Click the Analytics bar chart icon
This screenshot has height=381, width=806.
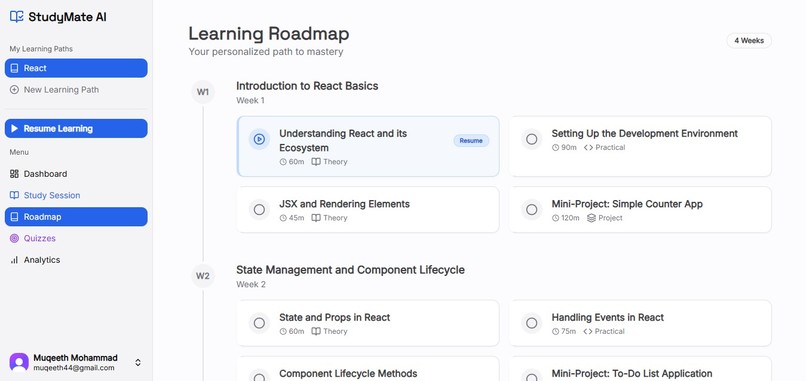coord(14,260)
